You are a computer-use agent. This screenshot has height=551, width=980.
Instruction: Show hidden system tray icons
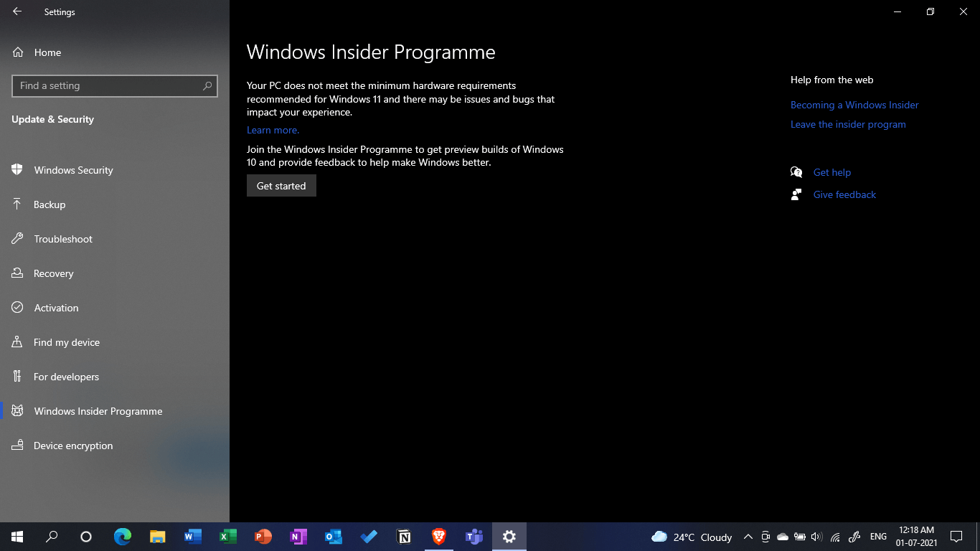(x=748, y=537)
